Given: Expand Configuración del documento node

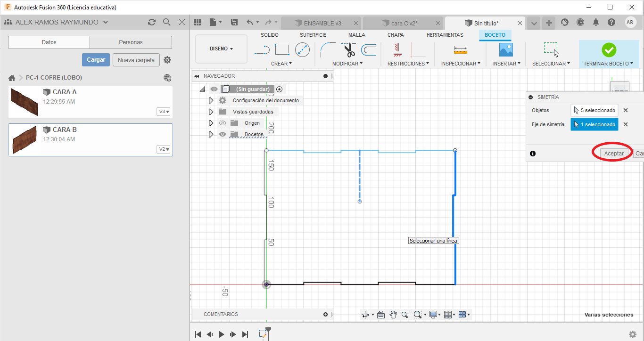Looking at the screenshot, I should [x=211, y=100].
